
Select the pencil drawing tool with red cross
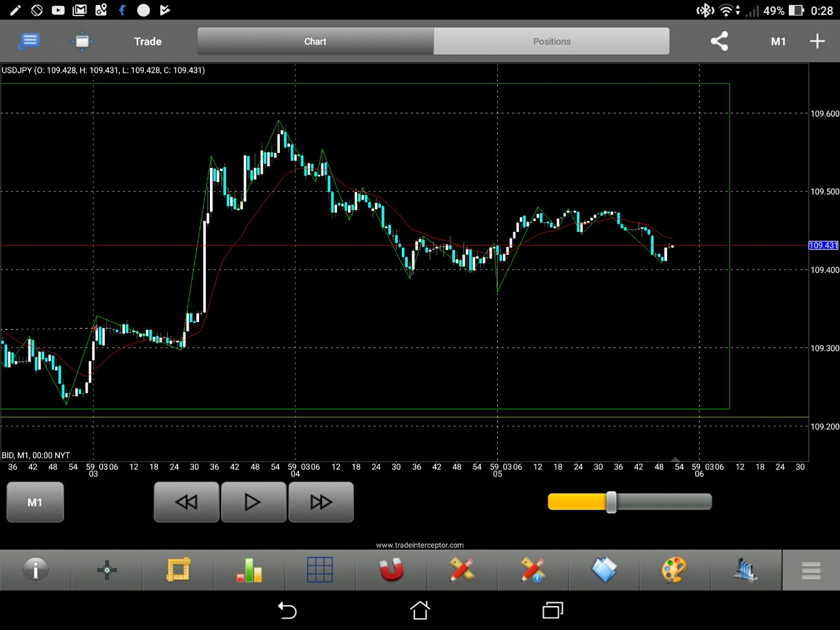click(461, 570)
